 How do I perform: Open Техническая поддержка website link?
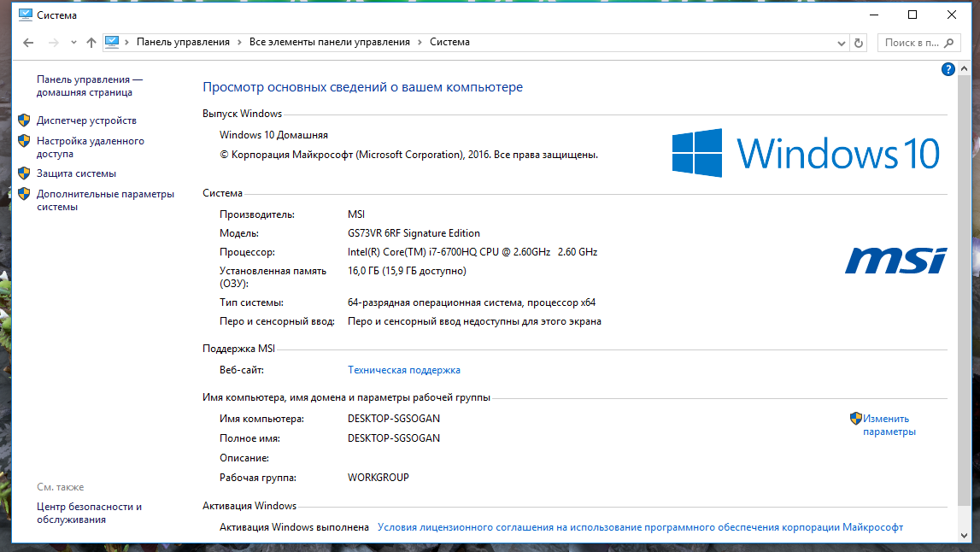[x=403, y=370]
